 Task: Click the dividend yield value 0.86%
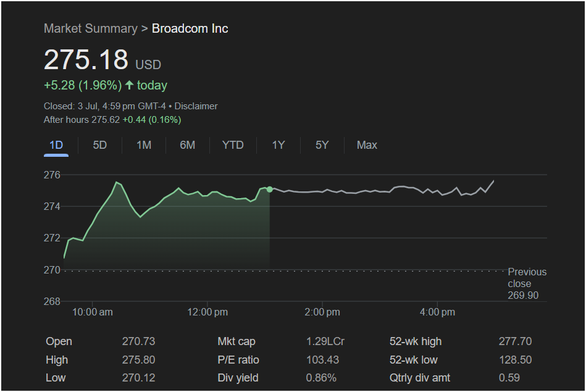pos(321,378)
